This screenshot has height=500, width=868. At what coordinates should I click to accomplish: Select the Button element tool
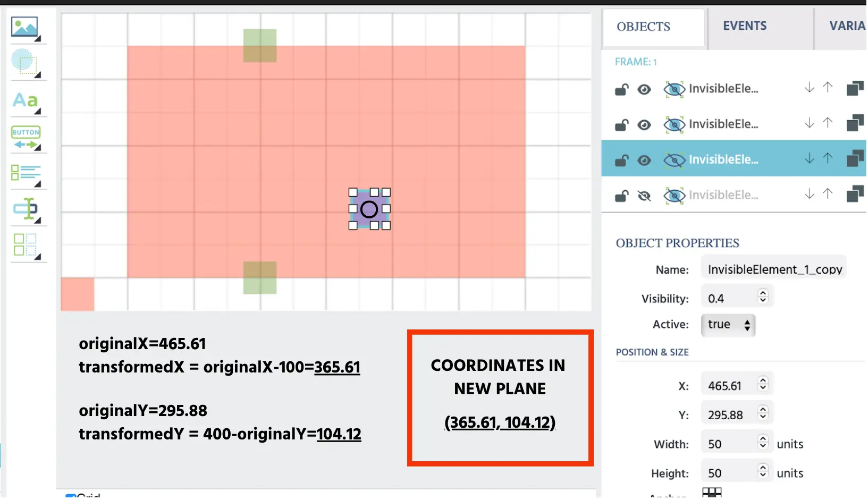pos(26,138)
